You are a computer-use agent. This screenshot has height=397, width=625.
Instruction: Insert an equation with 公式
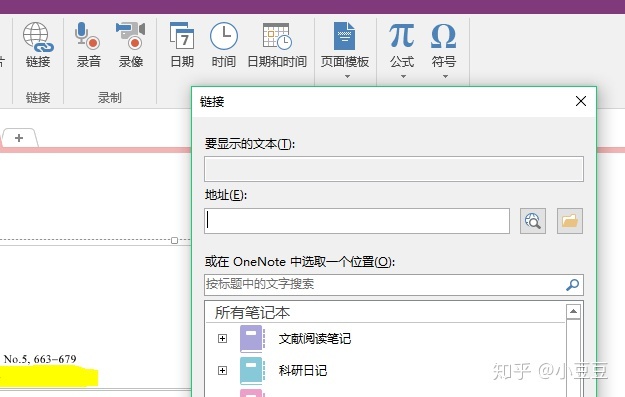[402, 45]
